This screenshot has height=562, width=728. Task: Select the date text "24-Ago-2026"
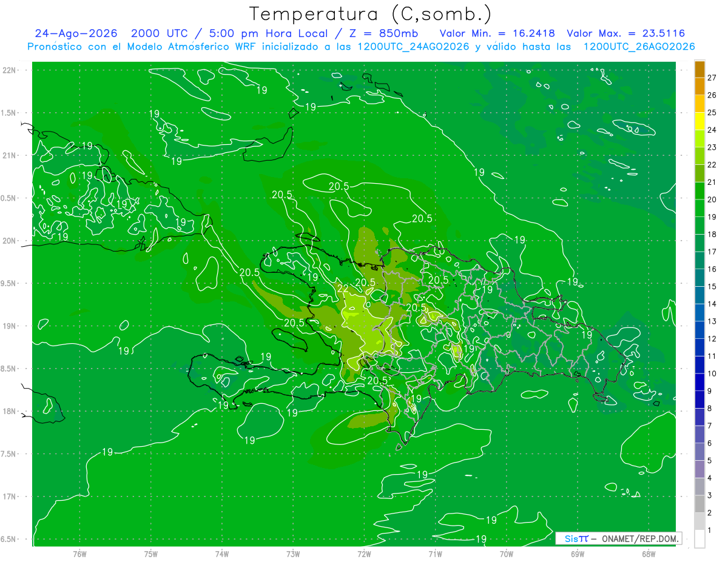coord(76,33)
